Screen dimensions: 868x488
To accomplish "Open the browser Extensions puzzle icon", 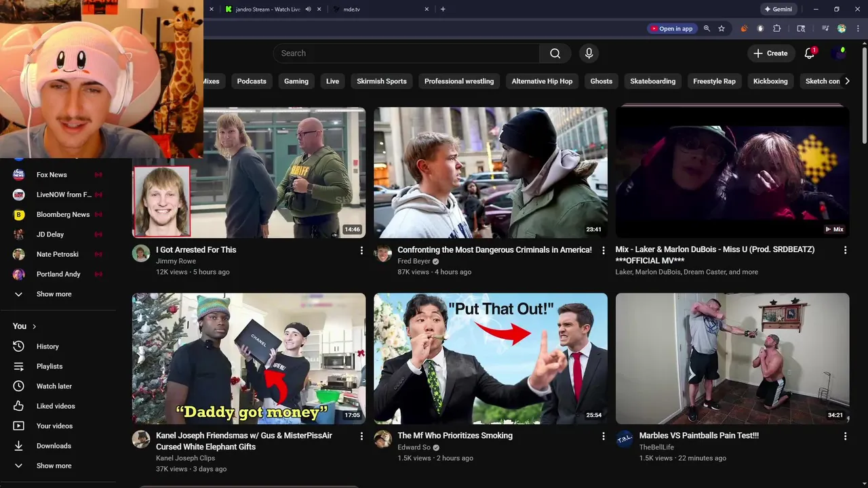I will (x=777, y=28).
